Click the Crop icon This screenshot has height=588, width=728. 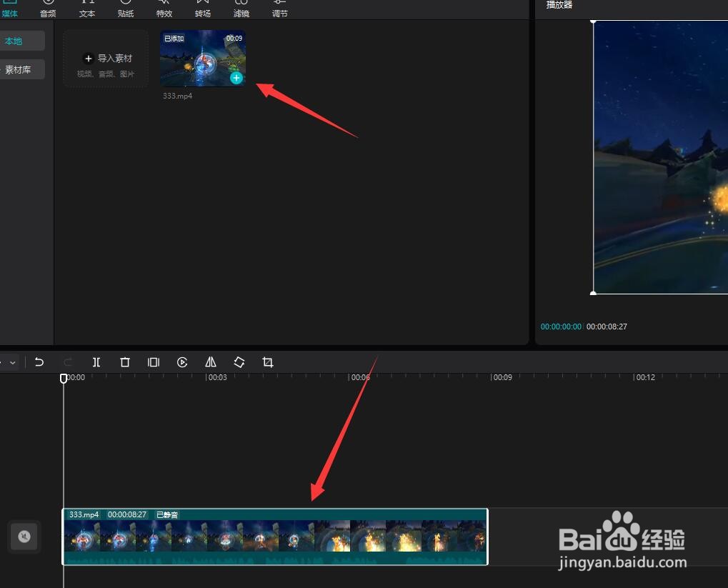[268, 362]
